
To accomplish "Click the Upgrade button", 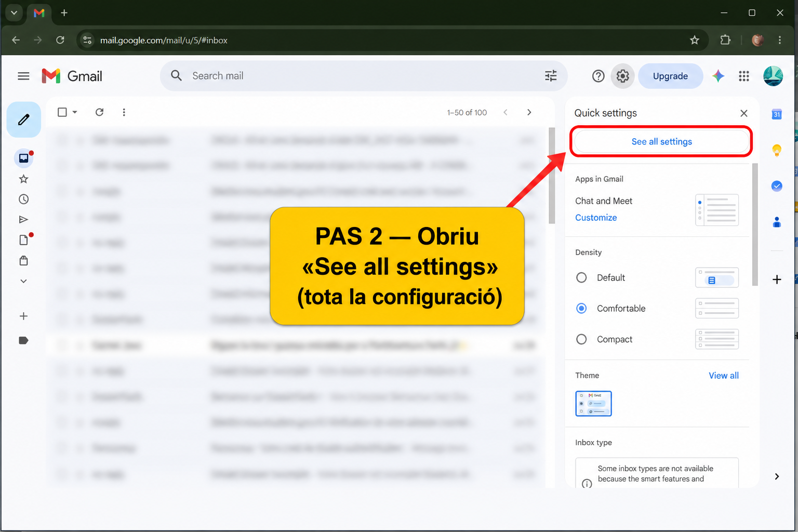I will click(670, 76).
